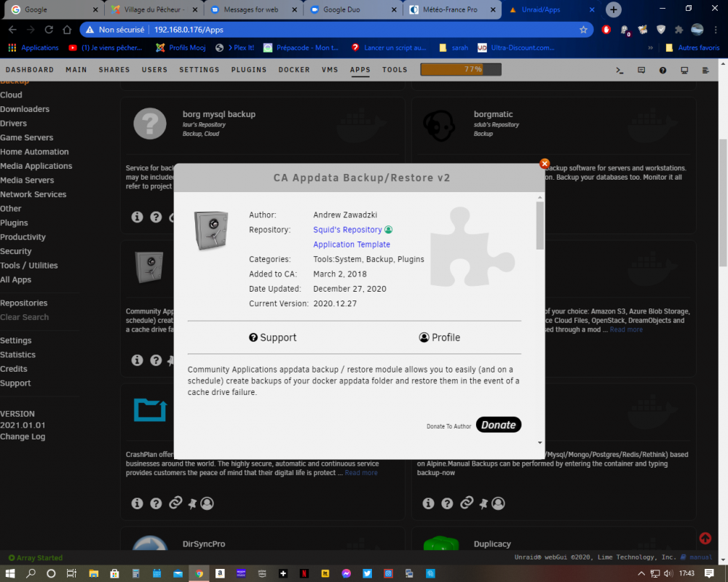This screenshot has width=728, height=582.
Task: Click info icon under CrashPlan card
Action: pyautogui.click(x=137, y=503)
